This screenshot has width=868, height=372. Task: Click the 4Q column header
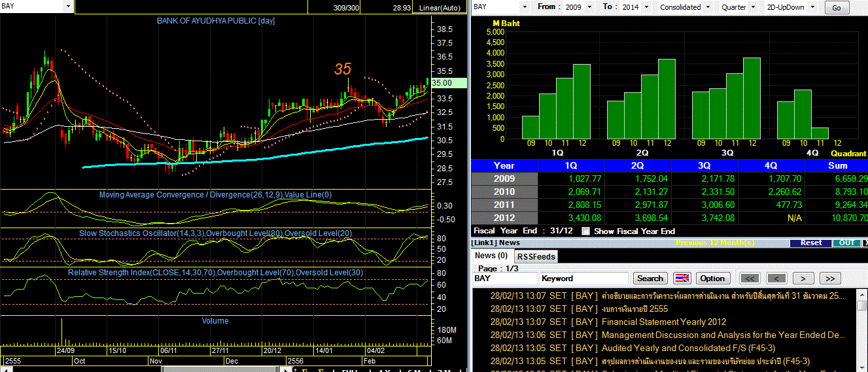(x=772, y=165)
